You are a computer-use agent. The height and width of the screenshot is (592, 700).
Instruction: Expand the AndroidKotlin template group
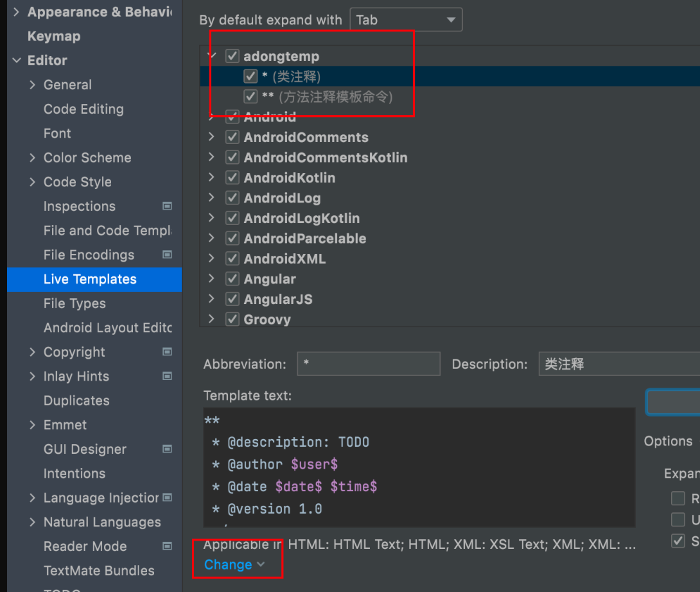tap(211, 177)
